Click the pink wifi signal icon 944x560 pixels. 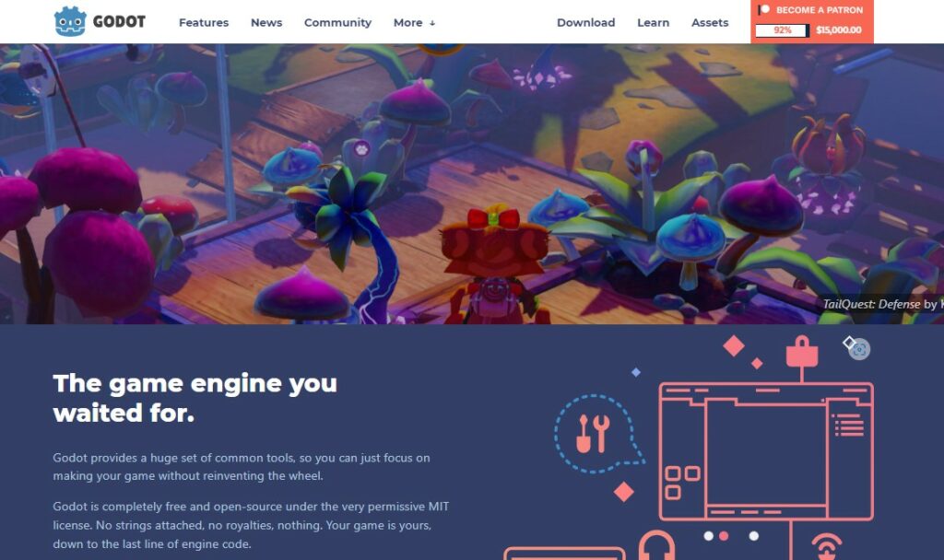[827, 546]
